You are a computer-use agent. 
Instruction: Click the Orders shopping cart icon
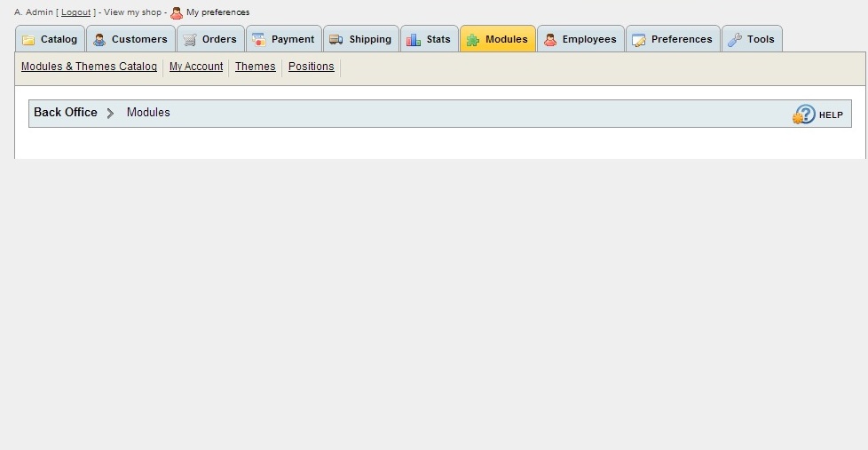point(190,40)
